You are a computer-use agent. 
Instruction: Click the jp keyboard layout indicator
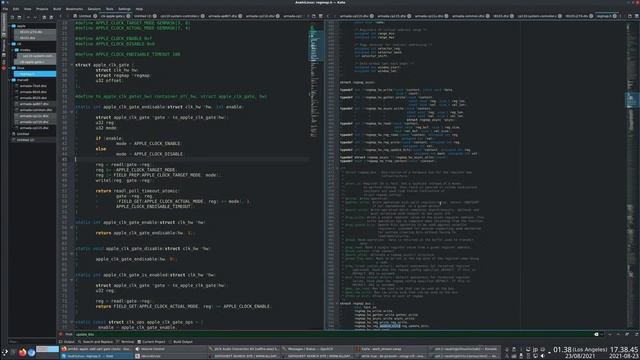point(535,349)
